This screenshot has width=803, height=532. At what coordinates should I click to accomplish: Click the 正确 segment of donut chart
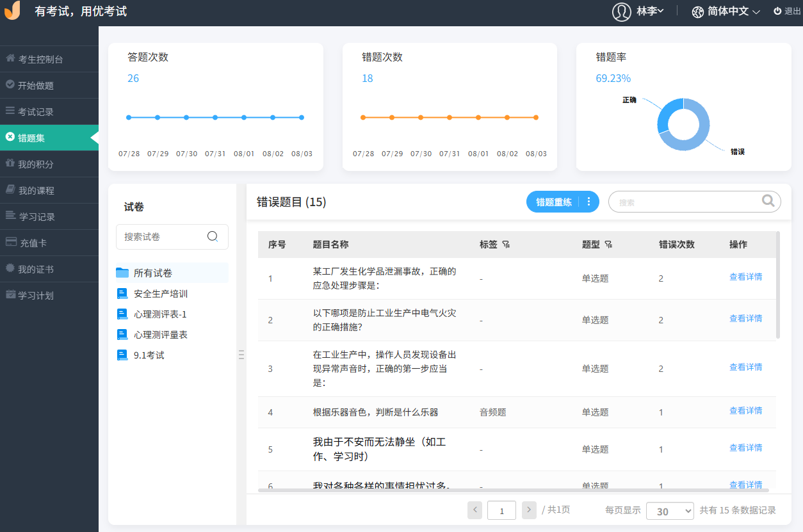(669, 114)
